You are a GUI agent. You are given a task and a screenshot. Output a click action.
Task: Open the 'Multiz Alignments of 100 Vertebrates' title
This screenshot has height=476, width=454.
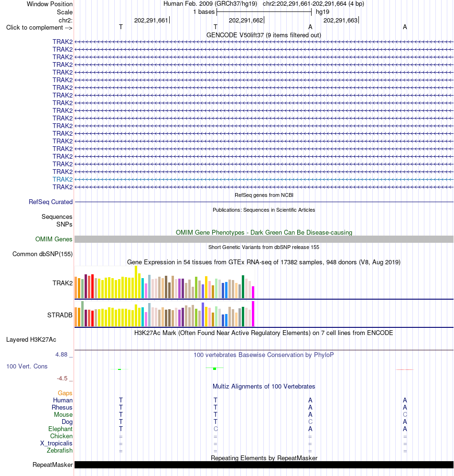[x=264, y=387]
